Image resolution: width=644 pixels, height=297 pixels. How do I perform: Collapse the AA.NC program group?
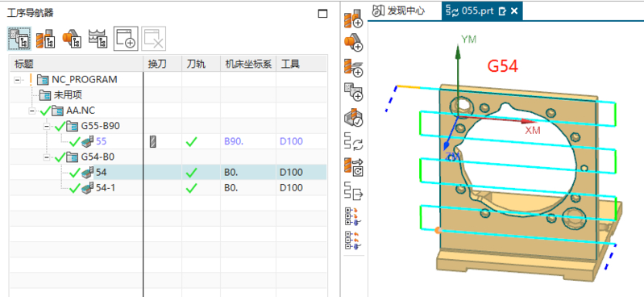point(32,111)
